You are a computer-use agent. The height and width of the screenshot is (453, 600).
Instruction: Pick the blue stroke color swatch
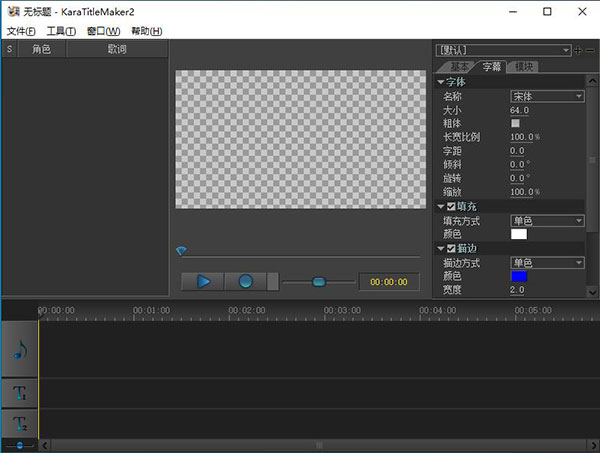coord(518,276)
